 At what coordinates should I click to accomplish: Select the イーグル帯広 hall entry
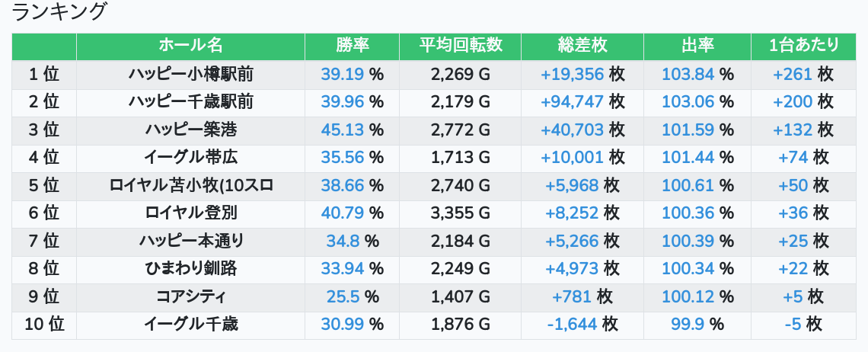(x=190, y=158)
